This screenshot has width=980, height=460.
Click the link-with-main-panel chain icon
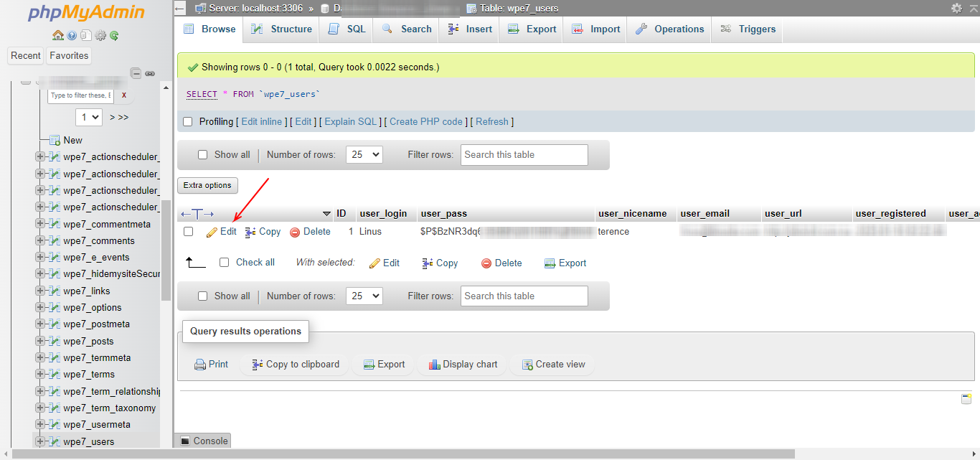coord(150,73)
